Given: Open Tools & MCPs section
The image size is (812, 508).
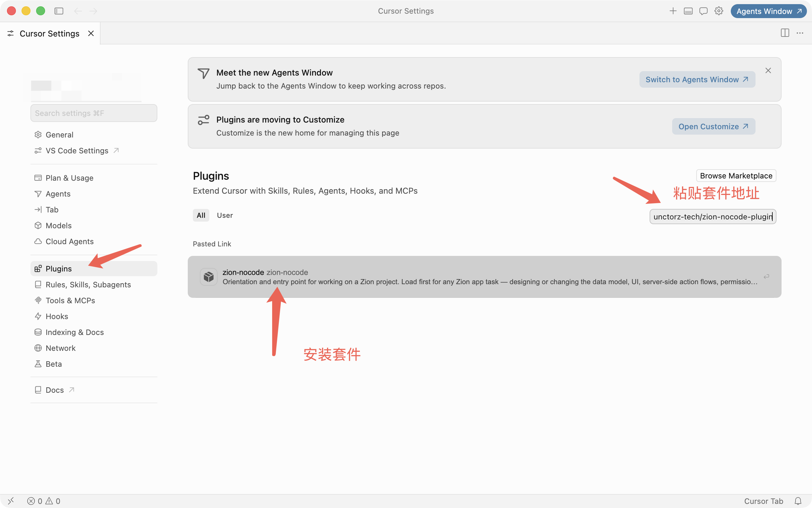Looking at the screenshot, I should click(94, 300).
